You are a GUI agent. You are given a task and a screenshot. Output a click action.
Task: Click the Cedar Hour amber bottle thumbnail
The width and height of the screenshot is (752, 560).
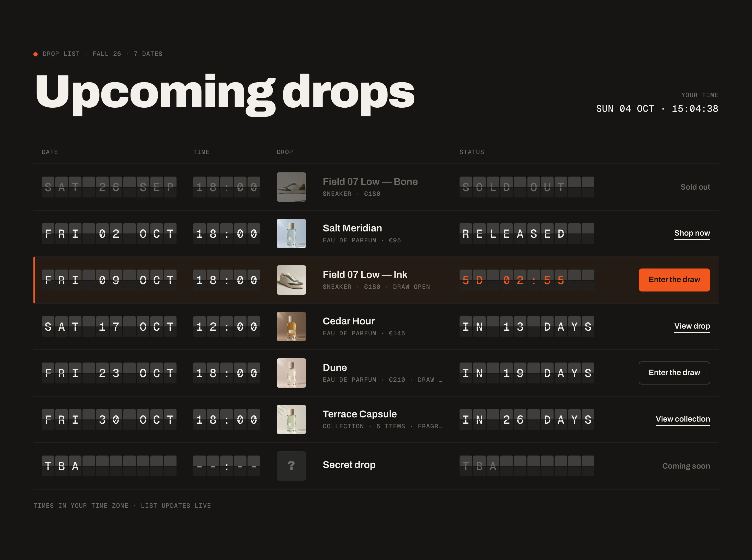(291, 326)
